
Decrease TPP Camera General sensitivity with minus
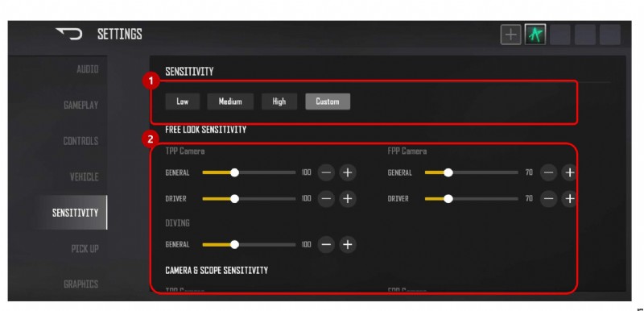[326, 172]
